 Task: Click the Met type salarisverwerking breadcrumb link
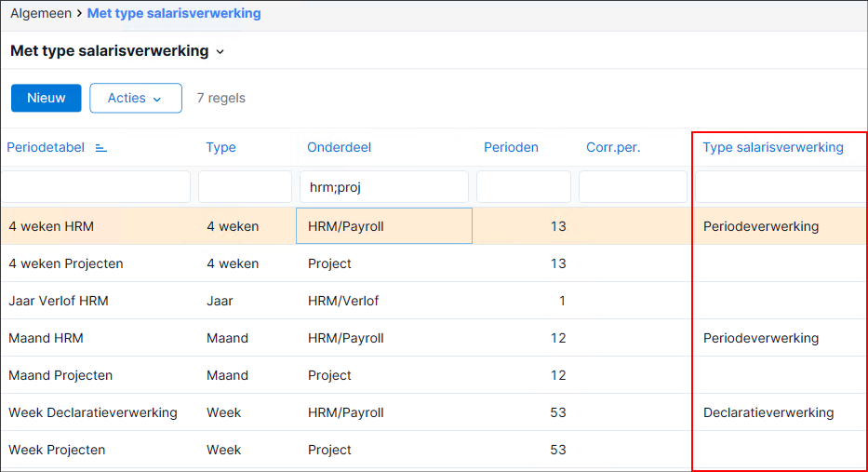coord(174,13)
